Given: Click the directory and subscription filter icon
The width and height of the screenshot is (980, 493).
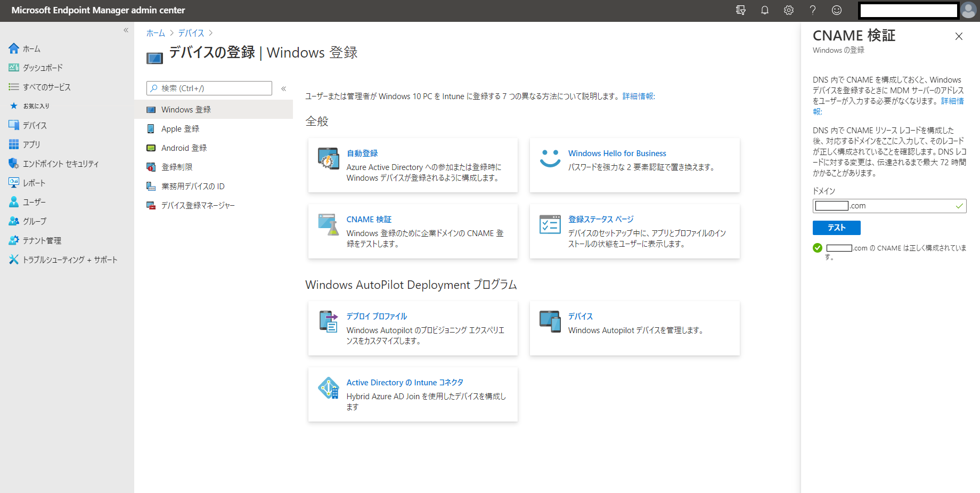Looking at the screenshot, I should tap(741, 10).
